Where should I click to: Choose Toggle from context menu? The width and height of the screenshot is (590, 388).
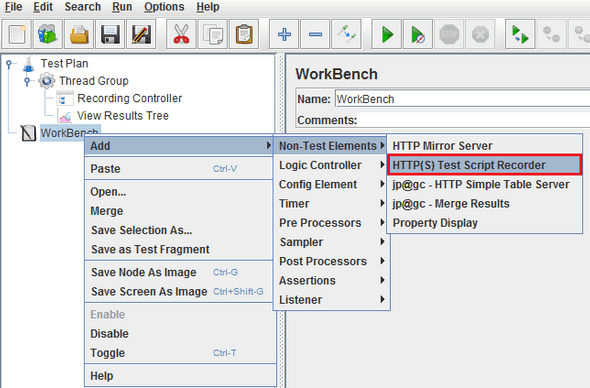[x=180, y=353]
